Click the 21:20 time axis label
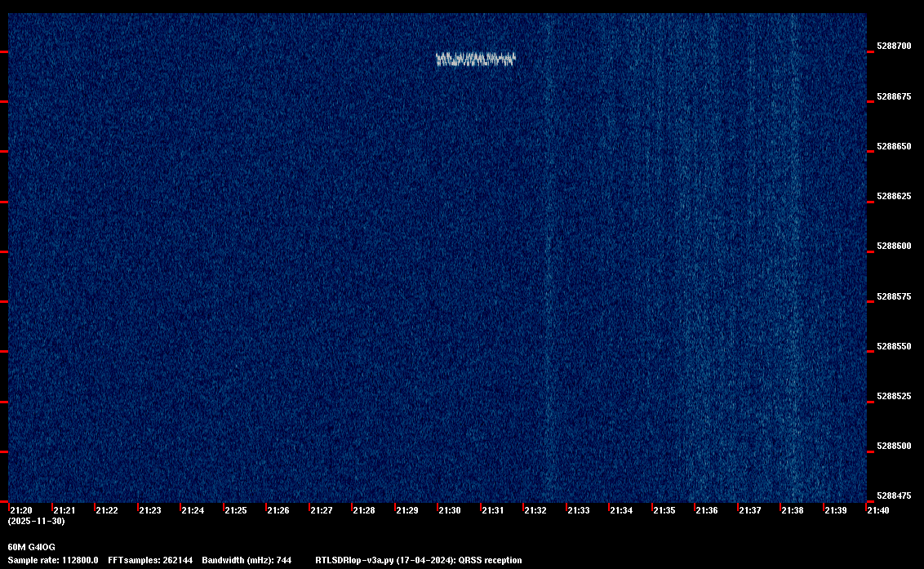Image resolution: width=924 pixels, height=569 pixels. [21, 510]
